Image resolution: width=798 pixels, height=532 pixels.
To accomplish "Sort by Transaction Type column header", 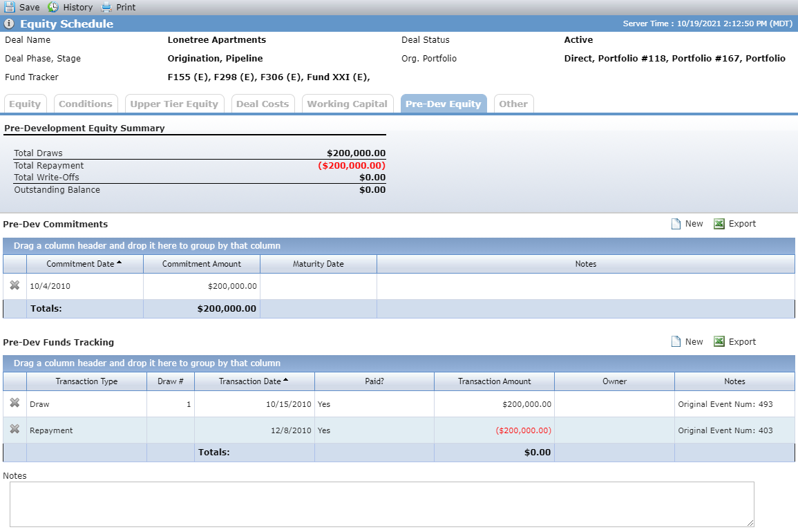I will coord(86,381).
